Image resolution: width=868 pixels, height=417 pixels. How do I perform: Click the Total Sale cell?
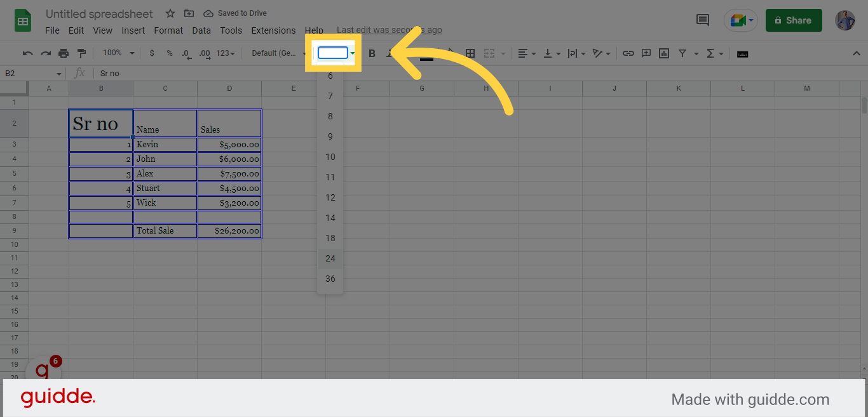(x=165, y=231)
